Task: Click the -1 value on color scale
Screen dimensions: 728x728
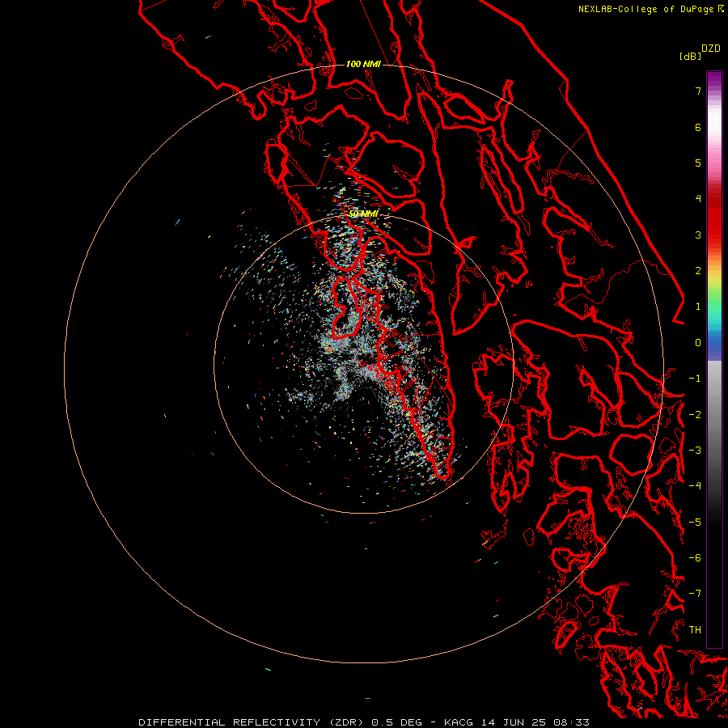Action: (695, 379)
